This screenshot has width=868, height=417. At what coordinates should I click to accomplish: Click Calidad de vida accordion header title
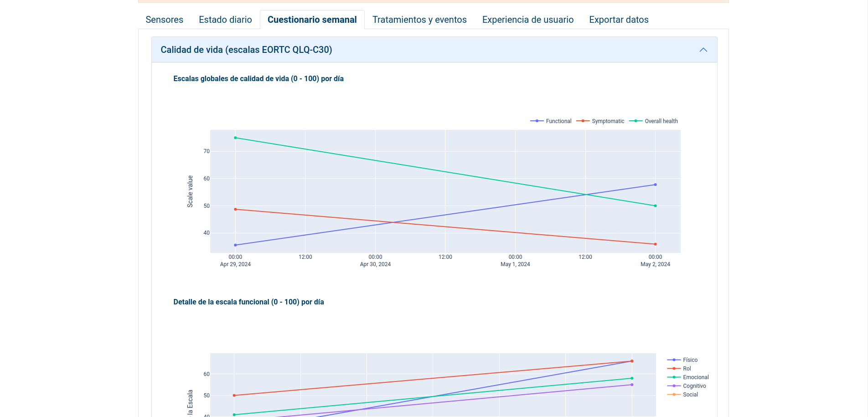[x=246, y=50]
